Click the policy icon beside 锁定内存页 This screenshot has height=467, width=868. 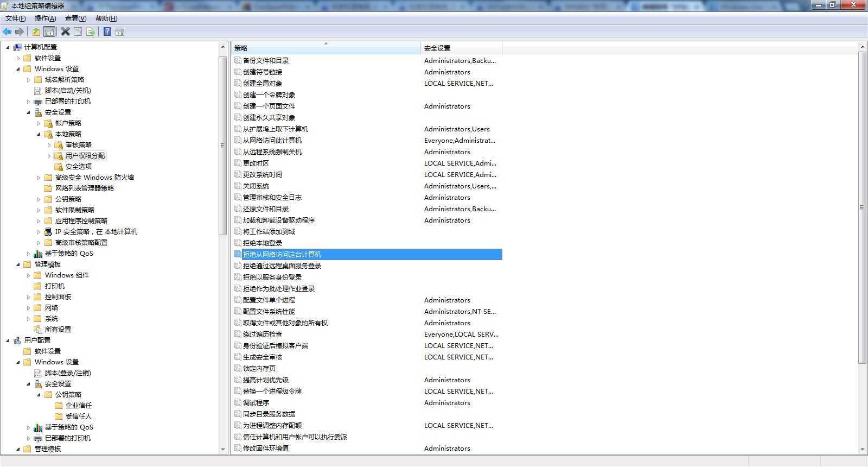(238, 368)
